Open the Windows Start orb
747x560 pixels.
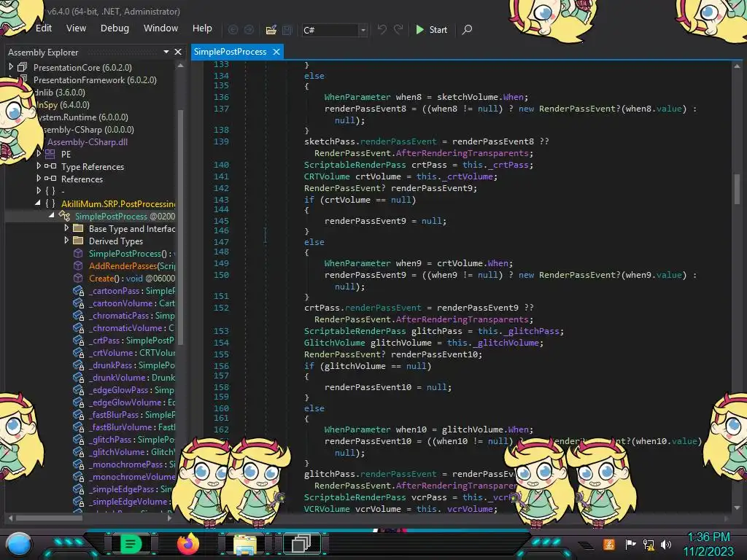pos(19,544)
